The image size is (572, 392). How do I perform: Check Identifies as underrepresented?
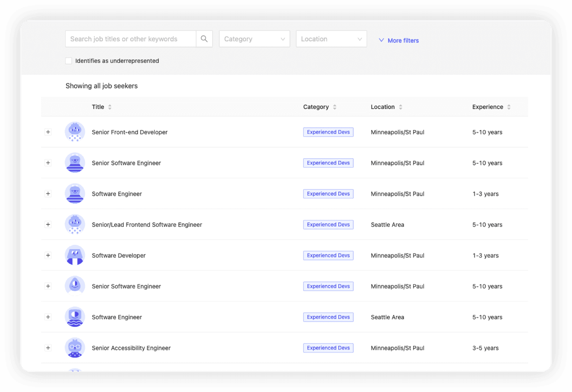pos(68,60)
